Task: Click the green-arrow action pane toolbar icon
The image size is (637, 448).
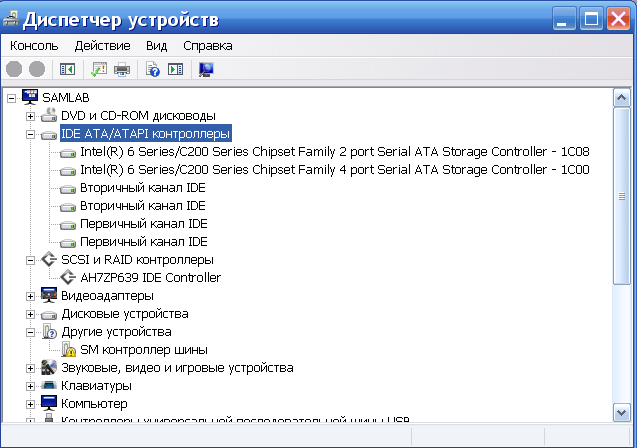Action: coord(176,69)
